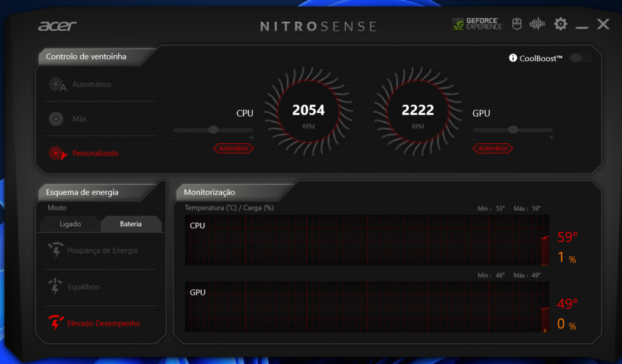Toggle the CPU fan Automático badge
This screenshot has width=622, height=364.
233,148
